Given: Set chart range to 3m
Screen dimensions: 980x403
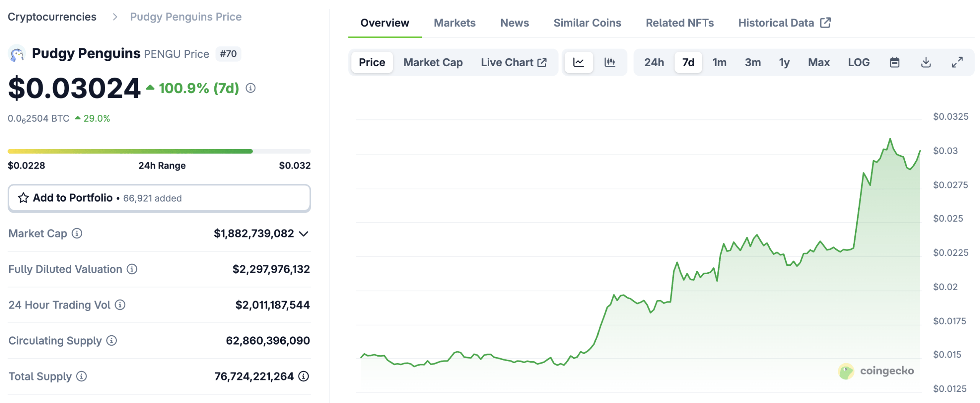Looking at the screenshot, I should click(x=753, y=62).
